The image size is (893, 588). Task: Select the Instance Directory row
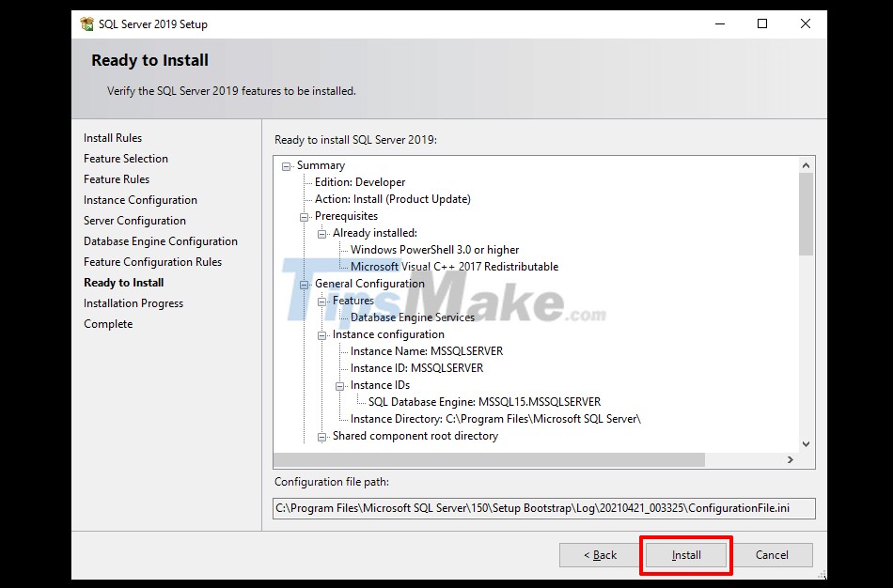[x=495, y=419]
